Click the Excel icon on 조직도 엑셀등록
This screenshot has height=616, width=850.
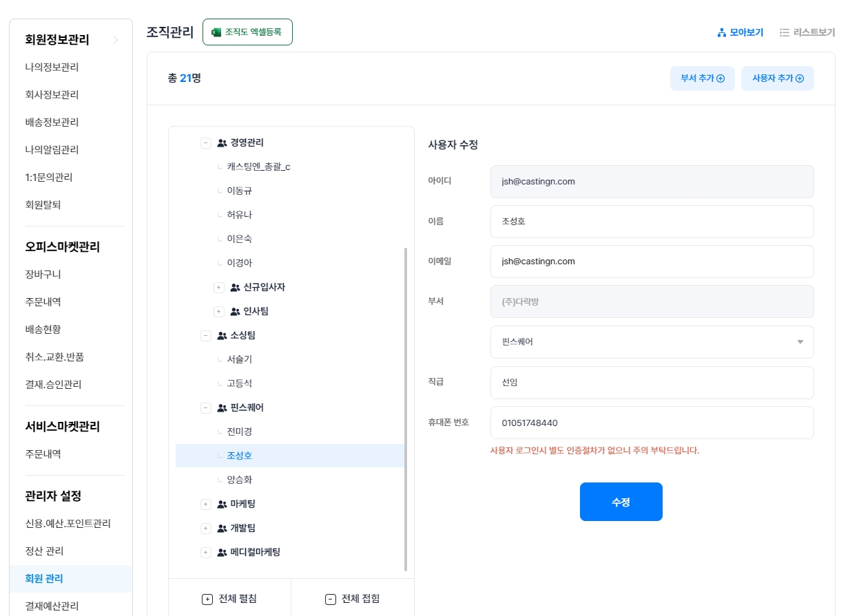coord(216,32)
